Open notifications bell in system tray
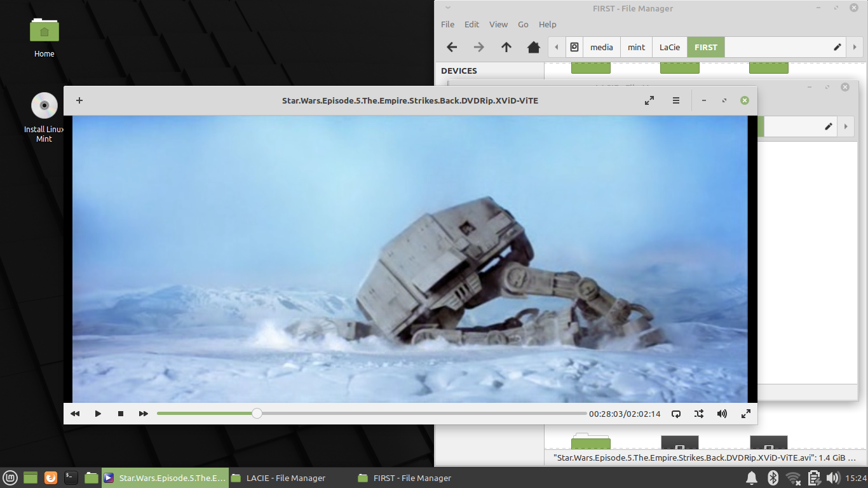This screenshot has width=868, height=488. pos(751,478)
